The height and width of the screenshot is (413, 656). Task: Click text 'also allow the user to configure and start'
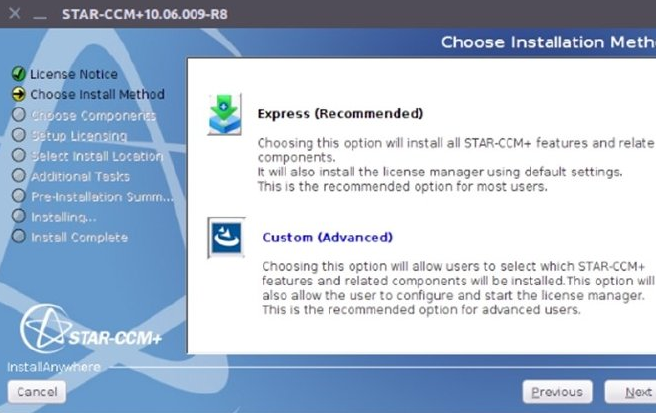coord(387,295)
